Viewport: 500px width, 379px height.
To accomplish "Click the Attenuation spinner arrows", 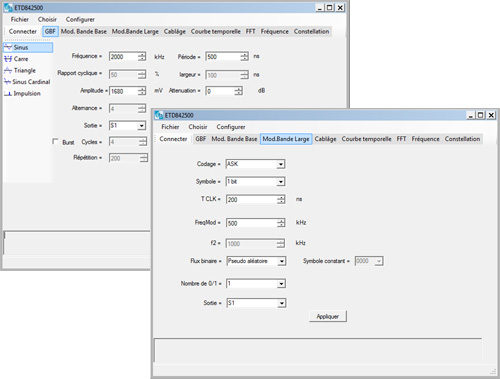I will (x=238, y=91).
